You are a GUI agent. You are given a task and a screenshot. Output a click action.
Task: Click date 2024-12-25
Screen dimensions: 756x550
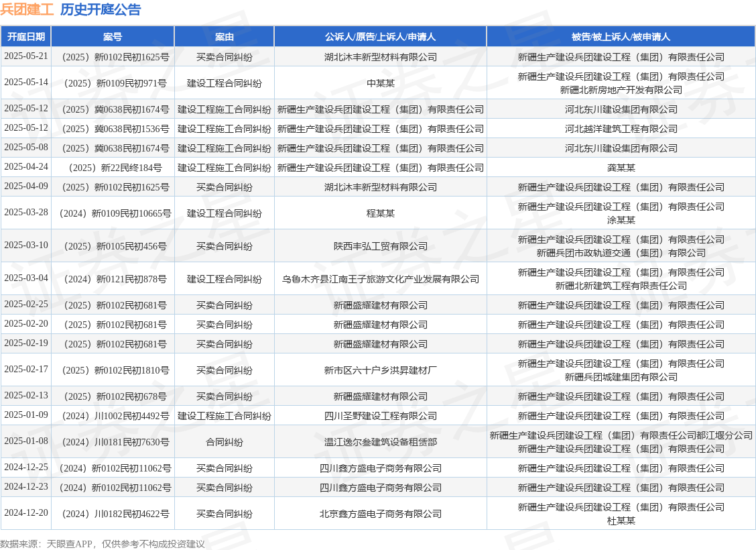26,467
